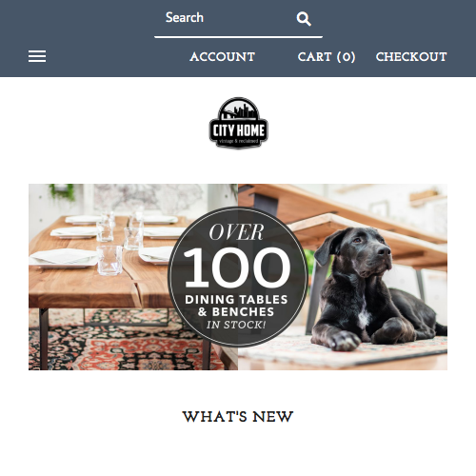476x476 pixels.
Task: Click the underline below search box
Action: pyautogui.click(x=238, y=37)
